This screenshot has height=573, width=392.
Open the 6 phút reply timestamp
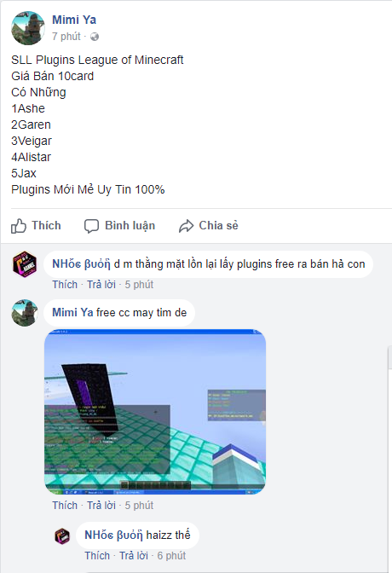click(171, 555)
